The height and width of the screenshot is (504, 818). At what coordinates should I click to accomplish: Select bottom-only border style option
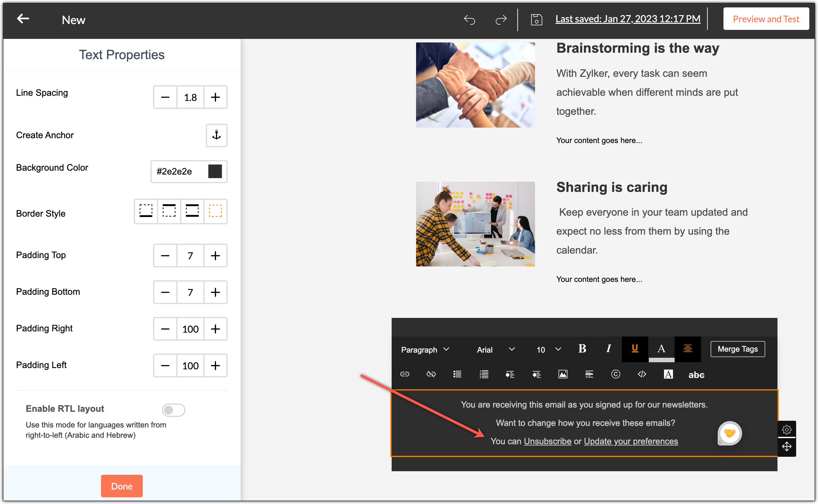click(146, 211)
